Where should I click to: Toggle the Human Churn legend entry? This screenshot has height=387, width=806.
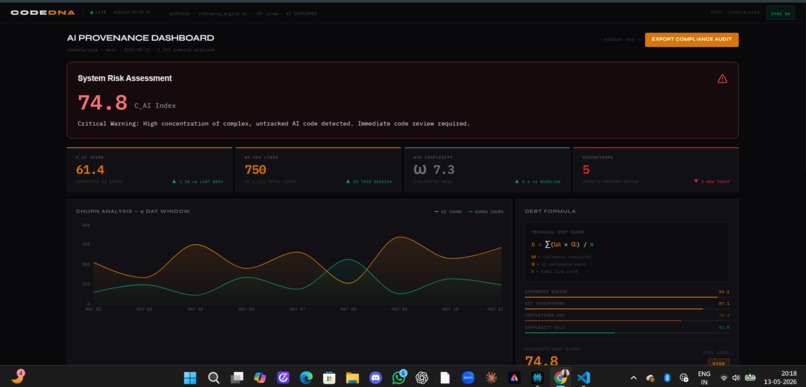[486, 212]
